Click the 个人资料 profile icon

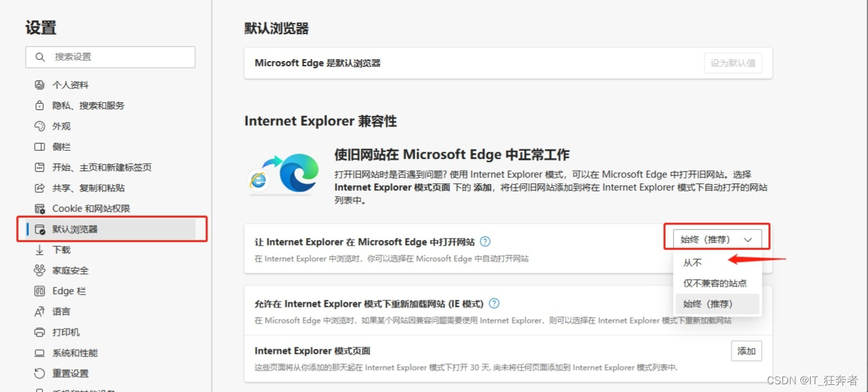(x=40, y=85)
